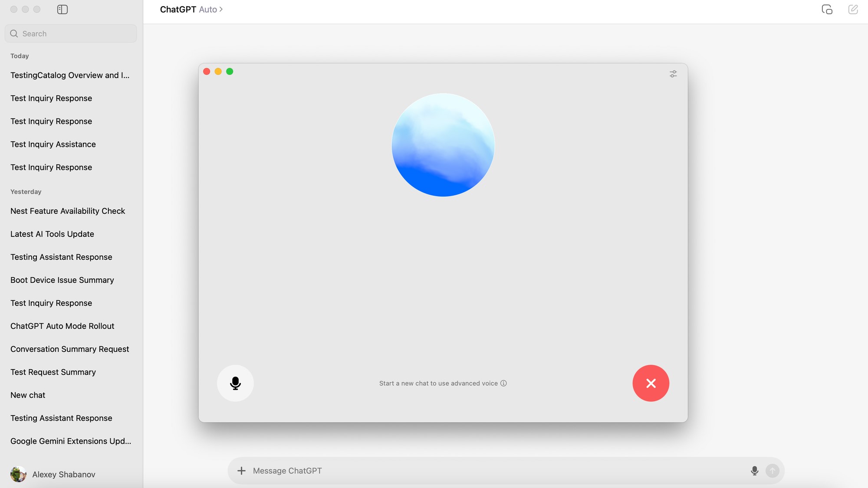Image resolution: width=868 pixels, height=488 pixels.
Task: Click the microphone icon in voice modal
Action: tap(236, 383)
